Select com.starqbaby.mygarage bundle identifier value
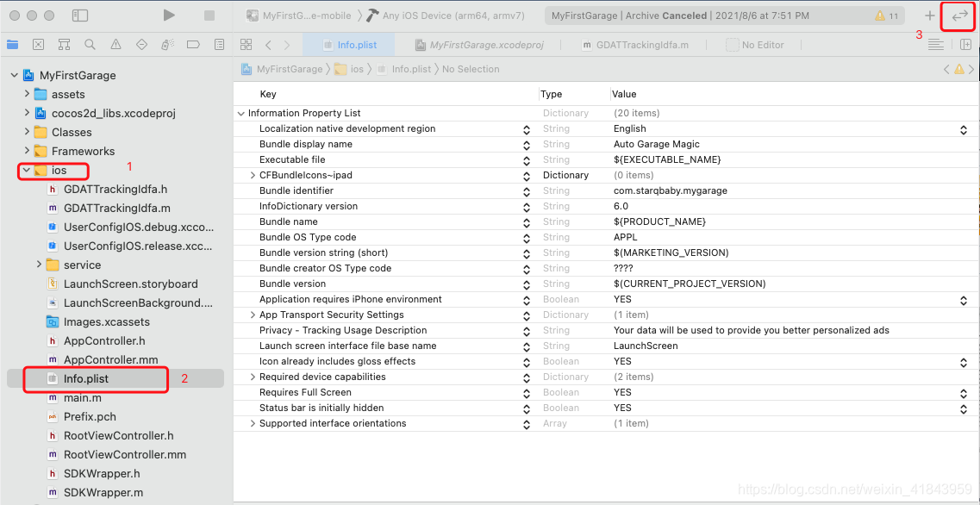The height and width of the screenshot is (505, 980). [670, 190]
